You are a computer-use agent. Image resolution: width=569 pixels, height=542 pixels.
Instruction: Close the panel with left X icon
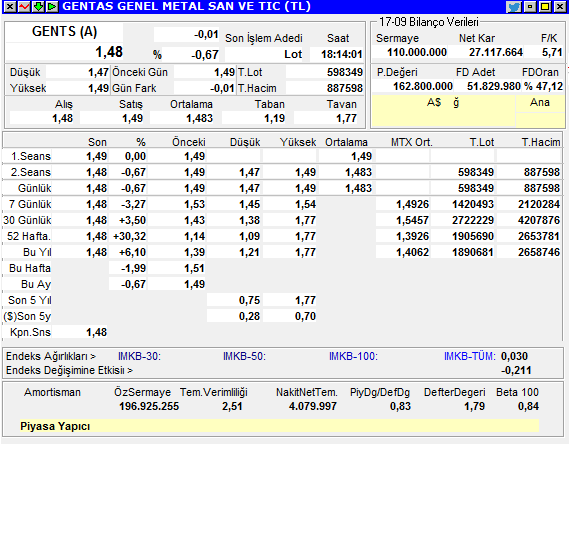coord(10,7)
